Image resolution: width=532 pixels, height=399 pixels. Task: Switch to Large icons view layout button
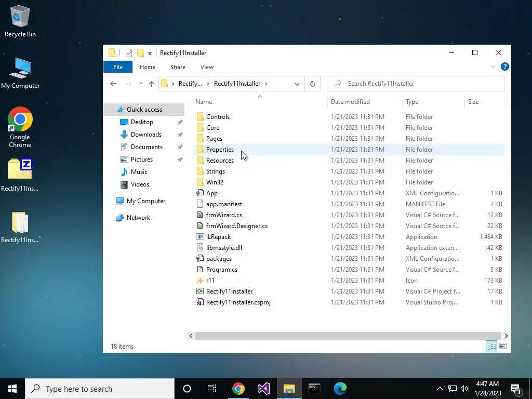[503, 346]
